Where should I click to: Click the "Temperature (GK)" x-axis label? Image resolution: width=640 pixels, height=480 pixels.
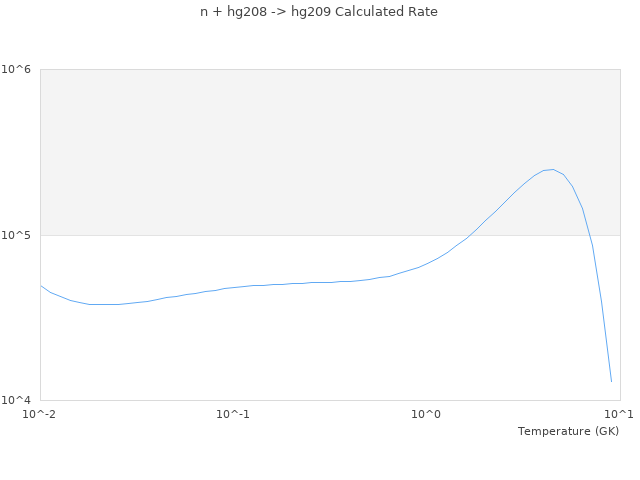point(568,431)
